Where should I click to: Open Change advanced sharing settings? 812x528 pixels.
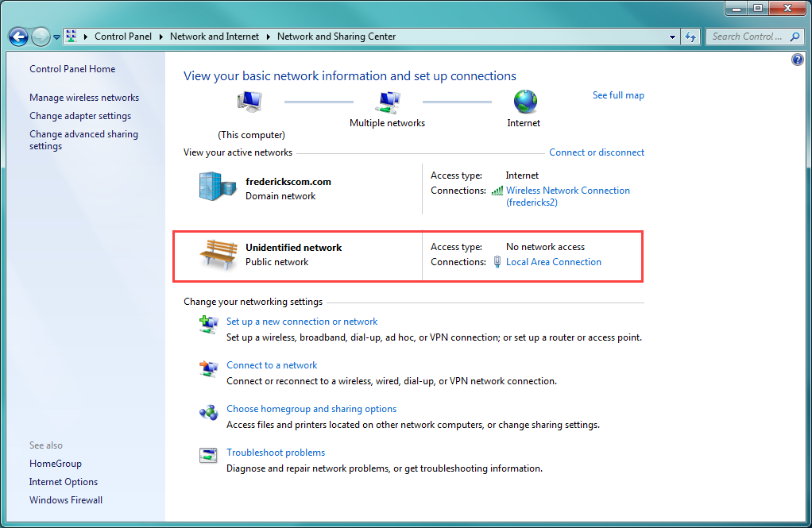pyautogui.click(x=84, y=140)
